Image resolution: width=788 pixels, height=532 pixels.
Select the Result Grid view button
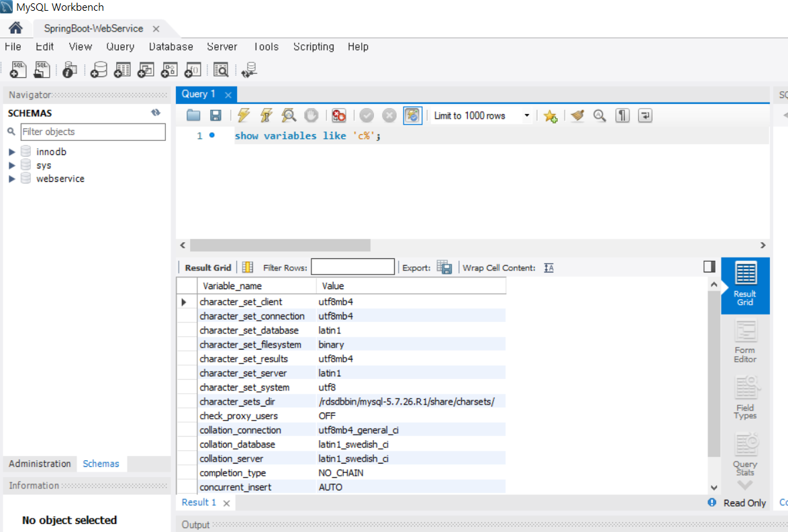coord(745,285)
